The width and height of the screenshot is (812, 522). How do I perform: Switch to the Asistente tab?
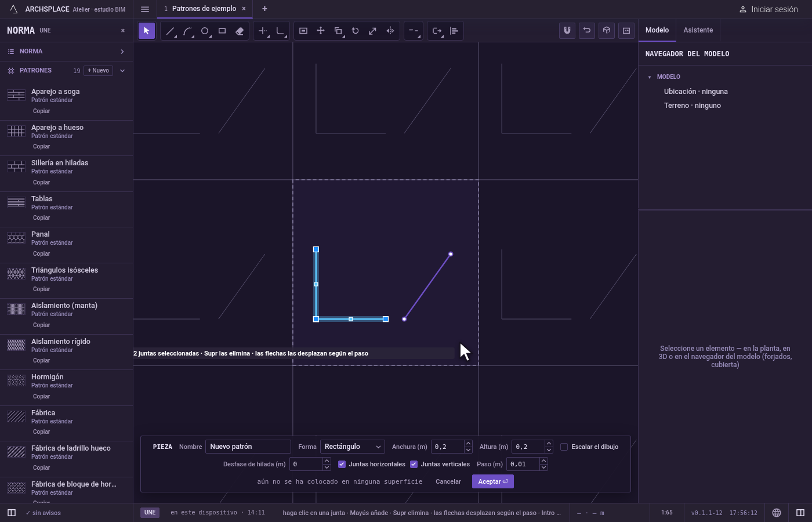point(698,30)
